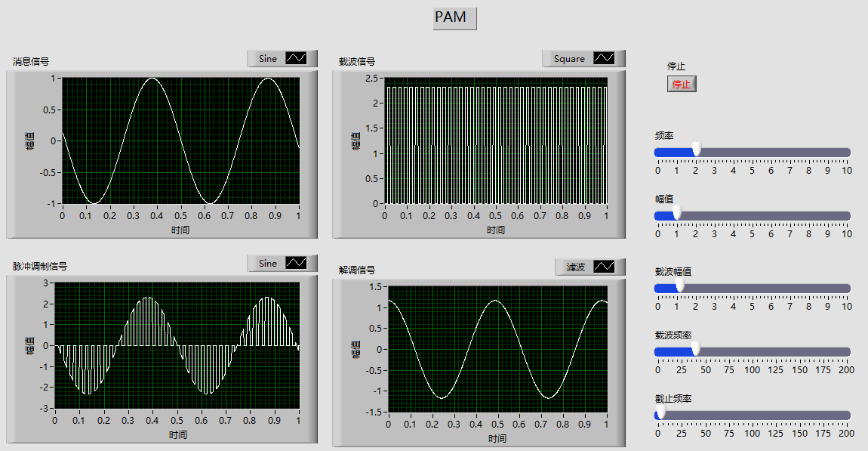
Task: Click the 截止频率 slider caption
Action: pyautogui.click(x=673, y=398)
